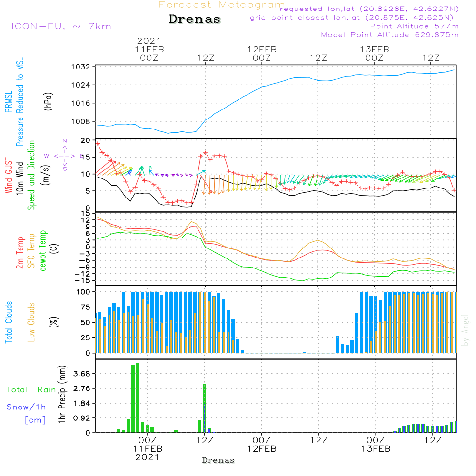Image resolution: width=476 pixels, height=476 pixels.
Task: Click the 100 value on cloud axis
Action: click(83, 292)
